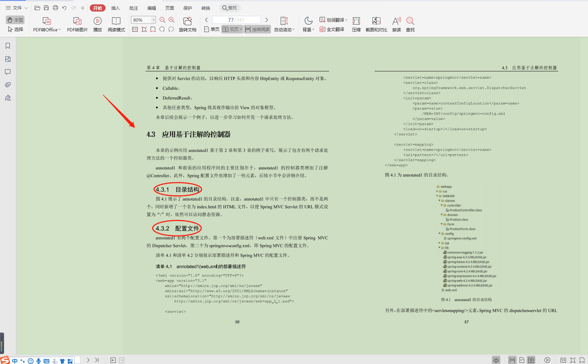
Task: Open thumbnails panel in left sidebar
Action: point(8,59)
